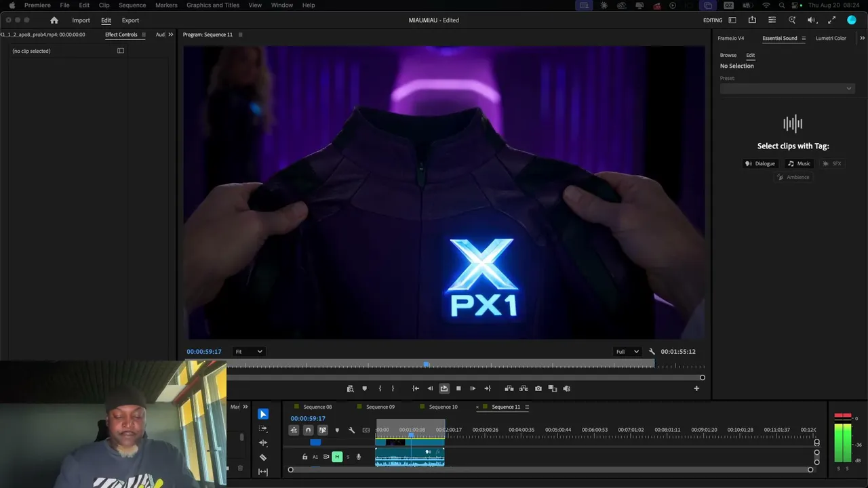868x488 pixels.
Task: Click the Mark In brace icon
Action: coord(380,388)
